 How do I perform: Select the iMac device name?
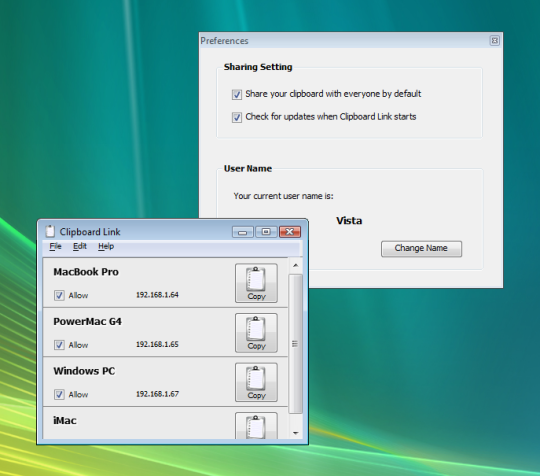point(65,421)
